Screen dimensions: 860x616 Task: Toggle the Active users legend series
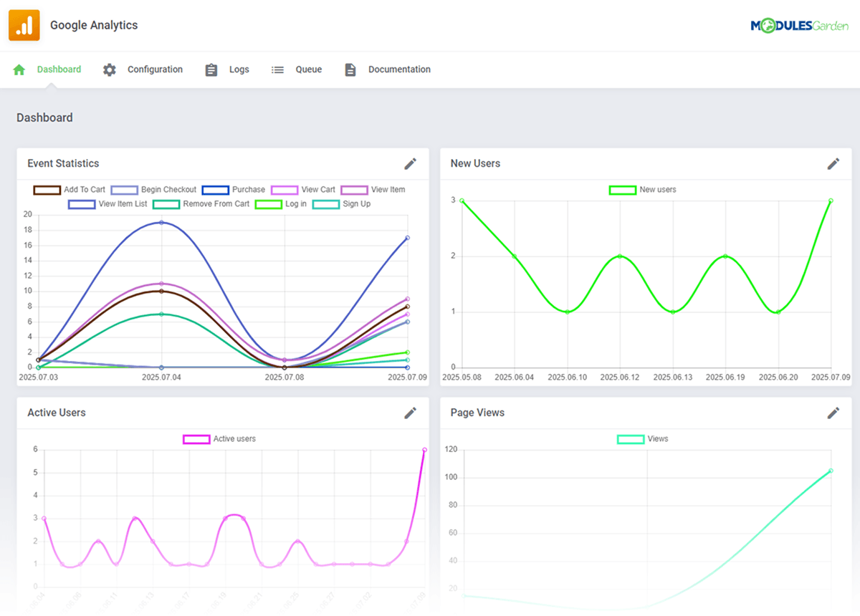[x=219, y=439]
